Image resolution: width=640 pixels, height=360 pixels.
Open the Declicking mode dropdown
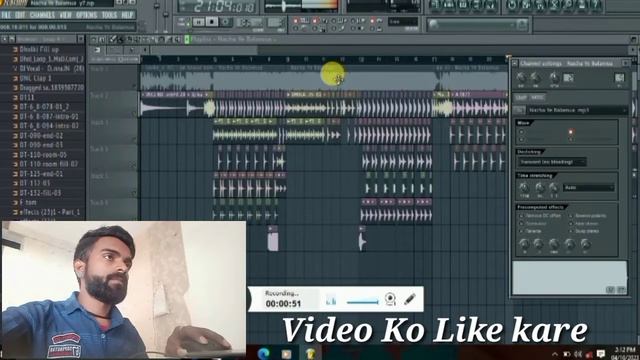click(x=552, y=162)
